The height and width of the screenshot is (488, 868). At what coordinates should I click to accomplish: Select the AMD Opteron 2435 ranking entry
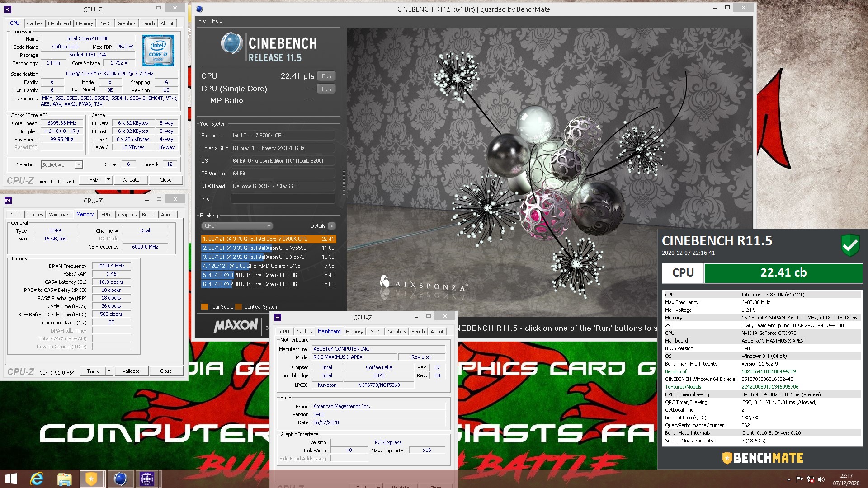269,266
